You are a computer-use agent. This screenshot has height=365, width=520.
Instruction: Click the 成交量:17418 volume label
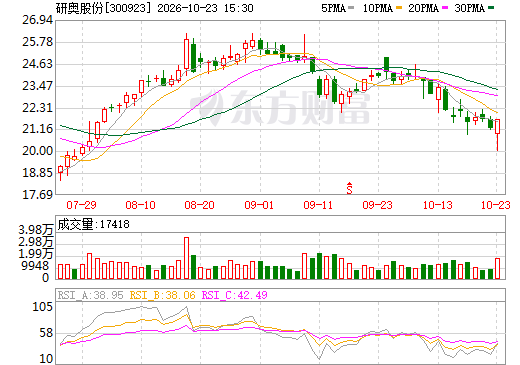pyautogui.click(x=93, y=224)
